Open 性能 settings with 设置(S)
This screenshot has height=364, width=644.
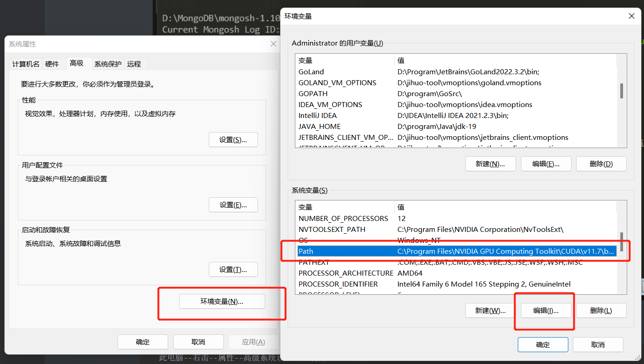pyautogui.click(x=233, y=140)
